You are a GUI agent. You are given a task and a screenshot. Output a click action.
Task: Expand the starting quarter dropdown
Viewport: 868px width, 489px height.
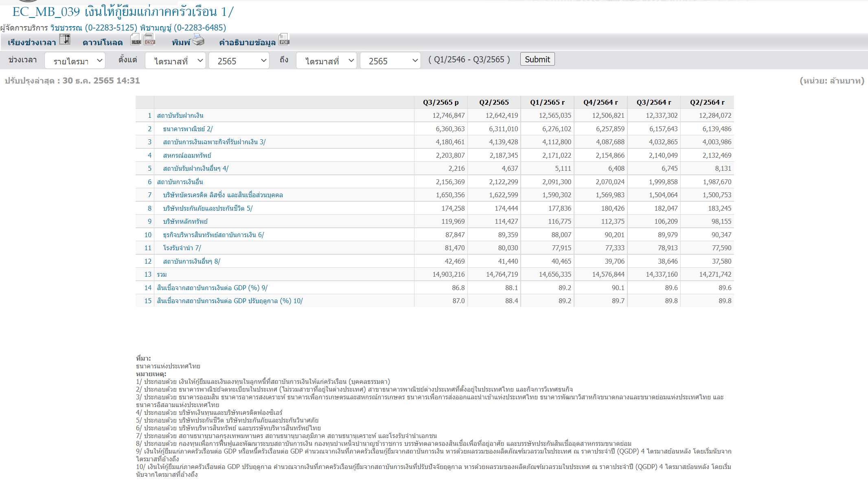[175, 61]
